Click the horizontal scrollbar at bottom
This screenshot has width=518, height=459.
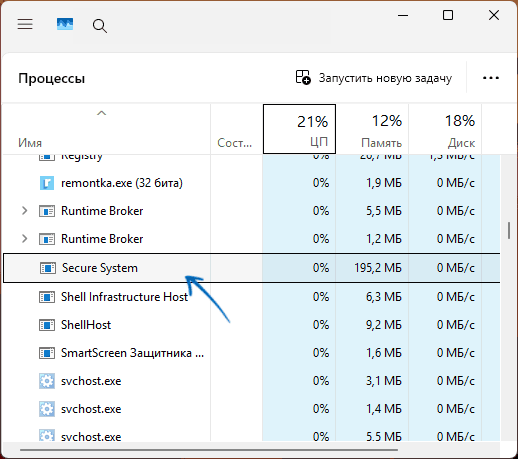(x=209, y=450)
